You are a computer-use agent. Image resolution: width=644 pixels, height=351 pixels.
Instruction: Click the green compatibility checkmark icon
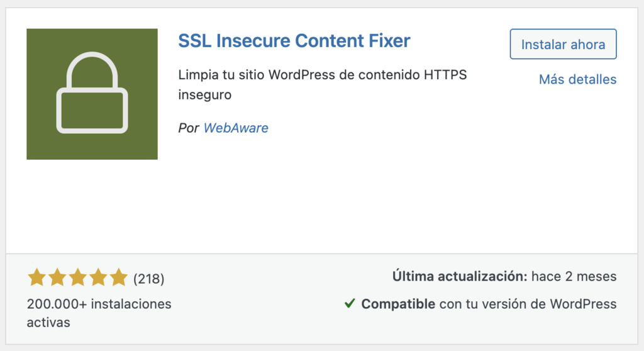point(350,304)
